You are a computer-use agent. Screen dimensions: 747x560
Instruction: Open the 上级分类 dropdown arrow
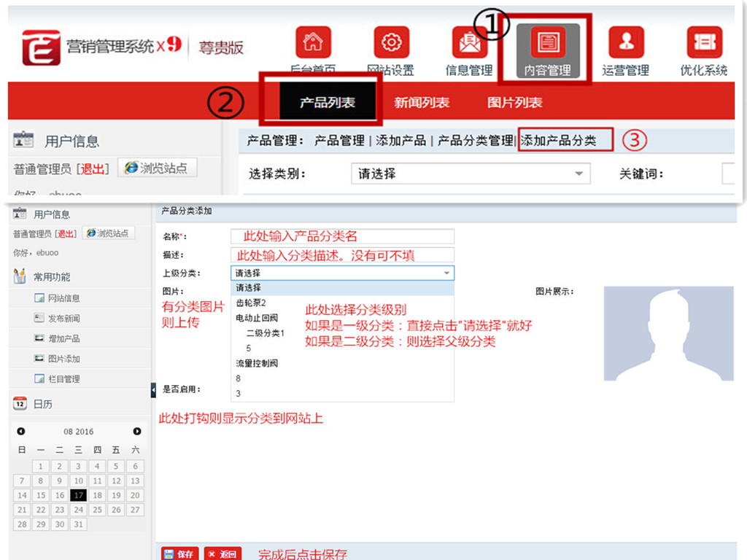[x=446, y=273]
